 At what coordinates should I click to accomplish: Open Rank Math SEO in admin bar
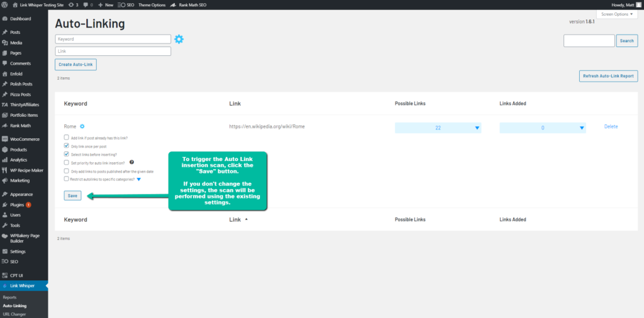pyautogui.click(x=189, y=5)
